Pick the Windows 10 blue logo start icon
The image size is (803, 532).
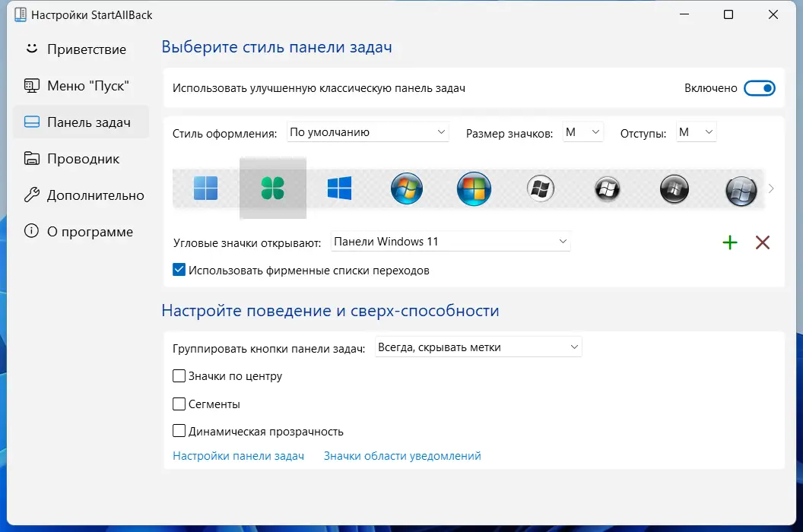coord(340,188)
